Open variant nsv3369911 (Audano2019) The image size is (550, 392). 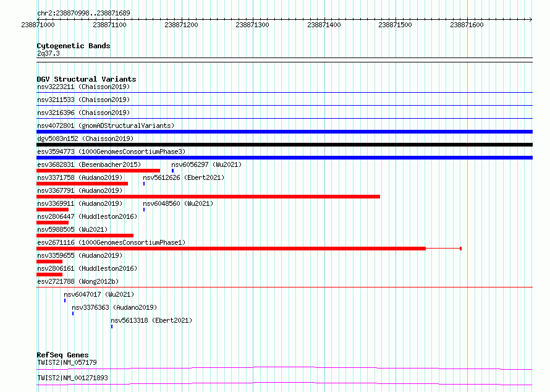click(x=80, y=203)
